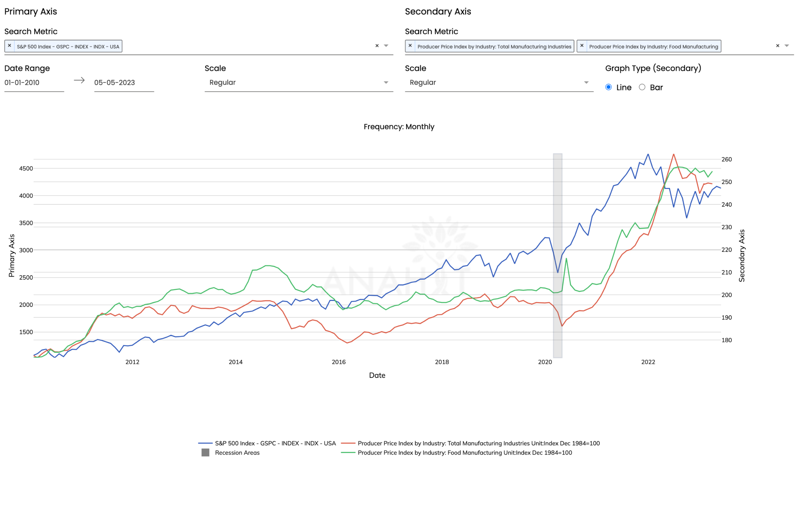Remove the S&P 500 Index chip
798x532 pixels.
tap(10, 46)
